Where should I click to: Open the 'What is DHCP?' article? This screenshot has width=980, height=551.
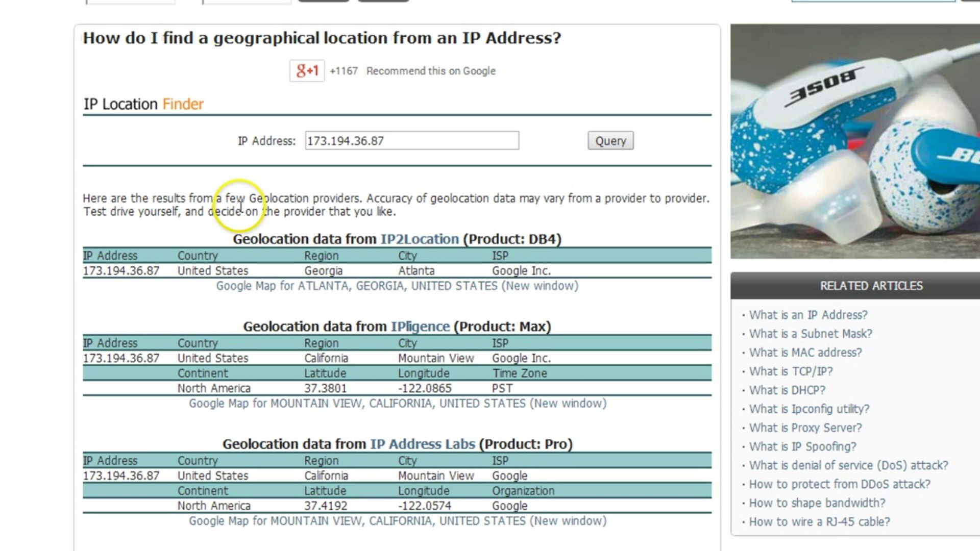787,390
